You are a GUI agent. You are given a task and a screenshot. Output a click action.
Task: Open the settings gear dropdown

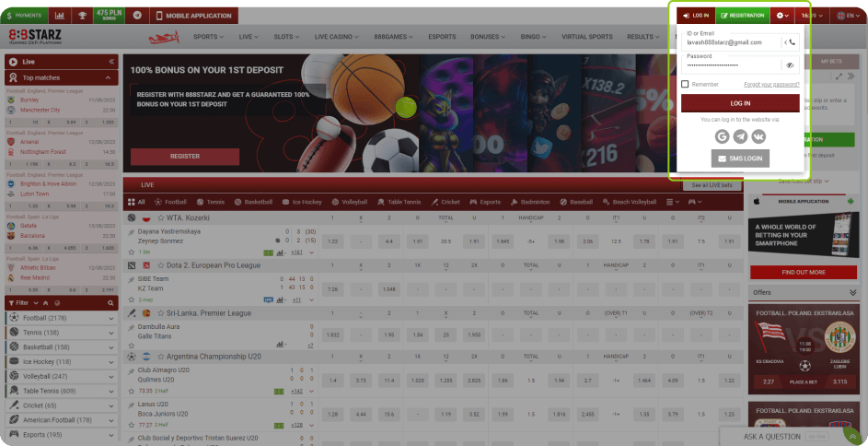[x=782, y=16]
